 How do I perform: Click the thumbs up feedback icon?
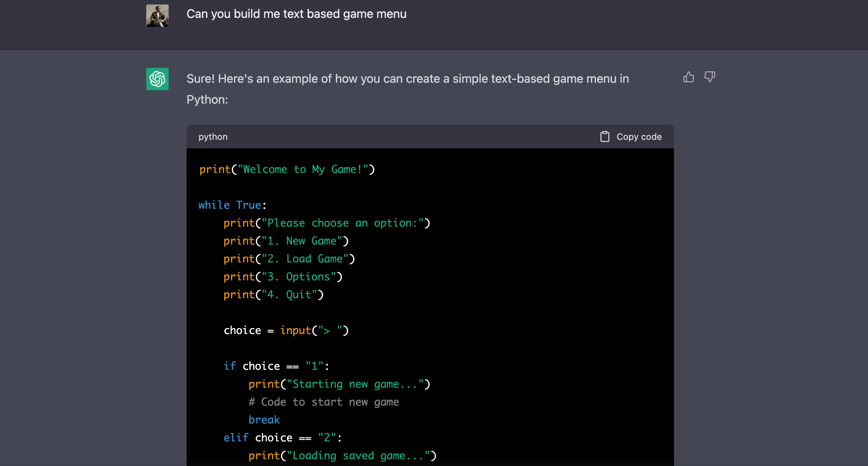pos(689,77)
